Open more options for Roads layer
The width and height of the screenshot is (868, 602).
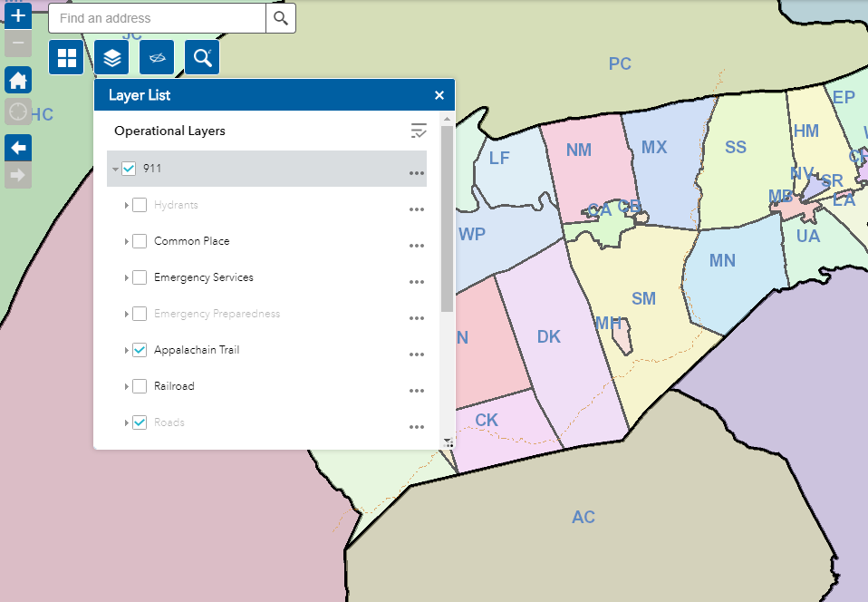pyautogui.click(x=416, y=428)
